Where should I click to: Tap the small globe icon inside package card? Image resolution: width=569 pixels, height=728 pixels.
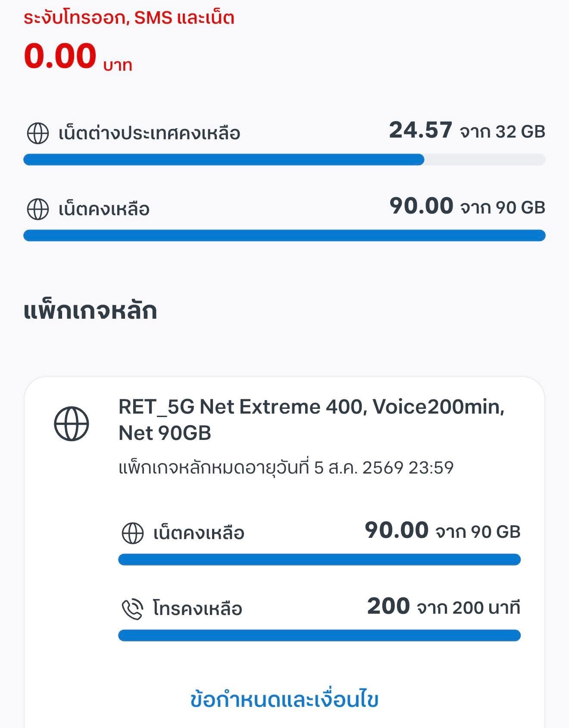click(133, 533)
